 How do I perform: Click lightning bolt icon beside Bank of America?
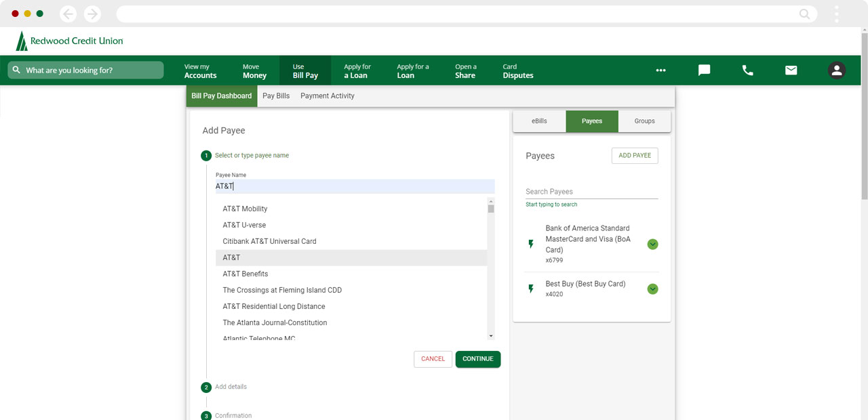531,244
